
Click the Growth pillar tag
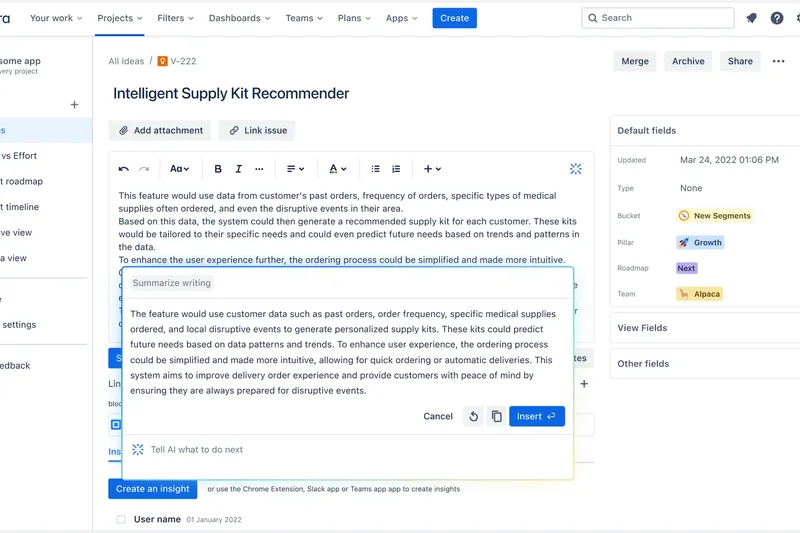700,242
